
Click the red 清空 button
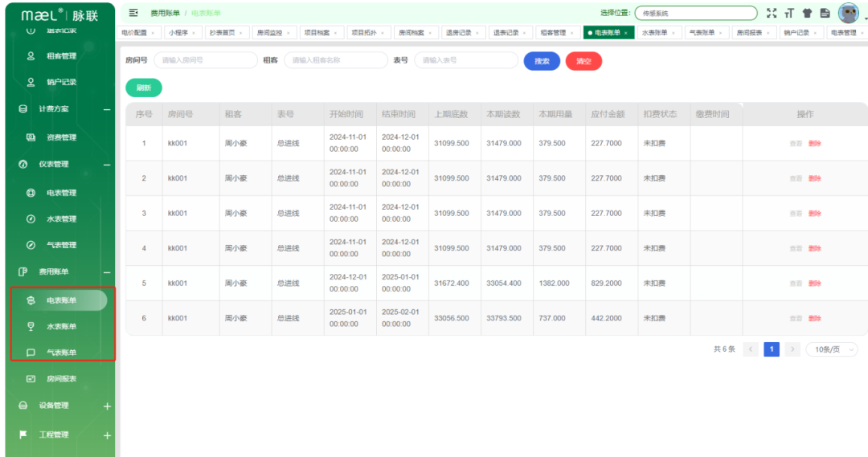point(583,61)
